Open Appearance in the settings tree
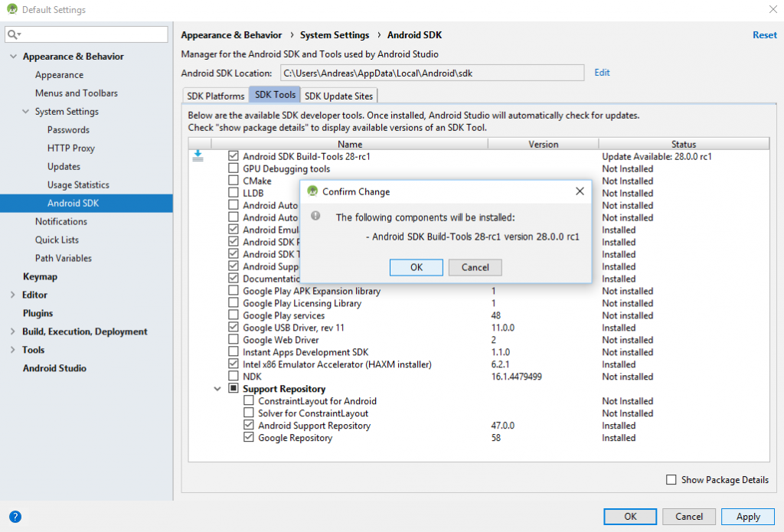Image resolution: width=784 pixels, height=532 pixels. [59, 75]
